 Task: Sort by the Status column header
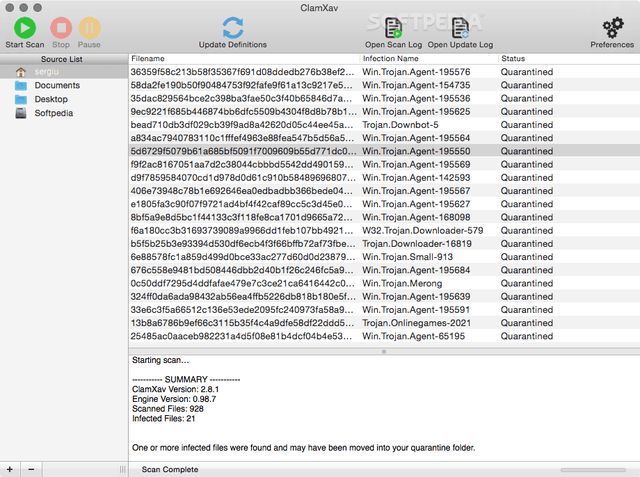tap(569, 58)
